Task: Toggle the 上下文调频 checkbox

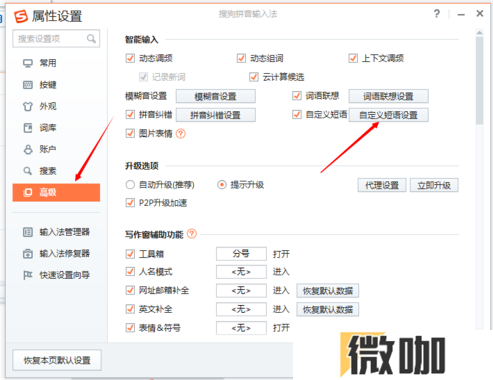Action: pyautogui.click(x=353, y=58)
